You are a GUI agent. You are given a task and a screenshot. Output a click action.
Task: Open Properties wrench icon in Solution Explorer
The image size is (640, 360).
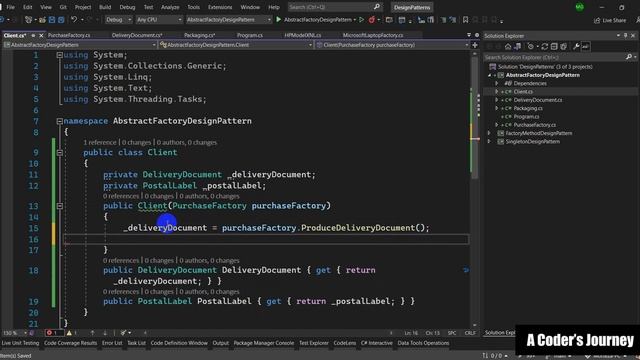(x=576, y=47)
